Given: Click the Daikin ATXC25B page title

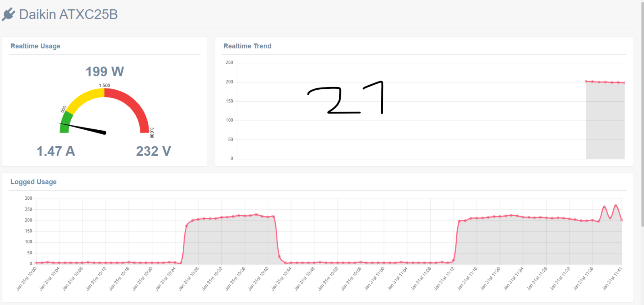Looking at the screenshot, I should [68, 14].
